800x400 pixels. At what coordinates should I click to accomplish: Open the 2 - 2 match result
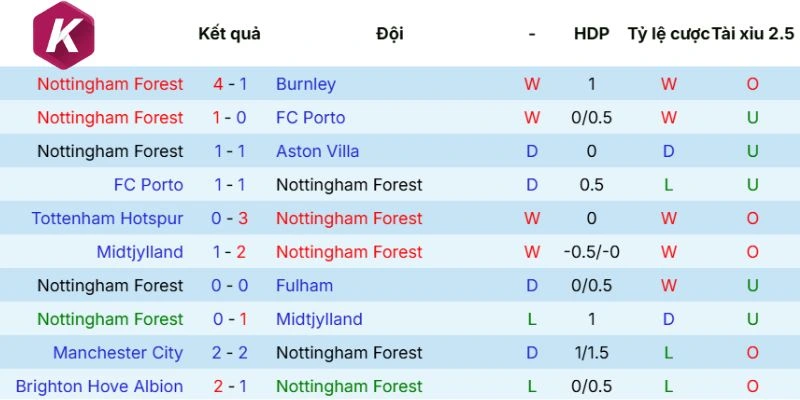pos(229,352)
